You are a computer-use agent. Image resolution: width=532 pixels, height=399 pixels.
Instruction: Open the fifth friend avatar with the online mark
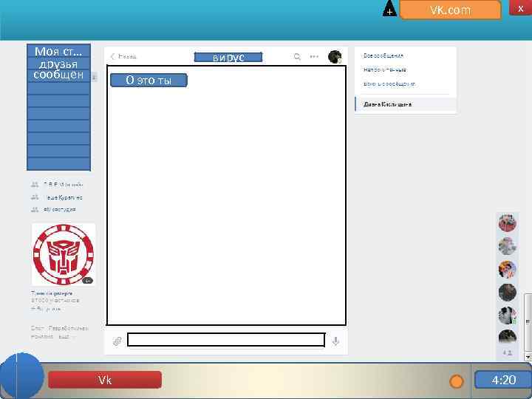[507, 316]
